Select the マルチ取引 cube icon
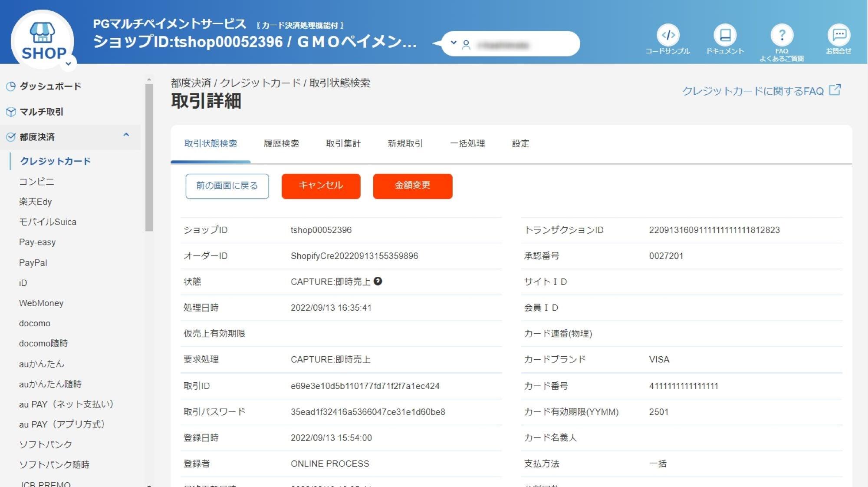The height and width of the screenshot is (487, 868). (x=11, y=112)
